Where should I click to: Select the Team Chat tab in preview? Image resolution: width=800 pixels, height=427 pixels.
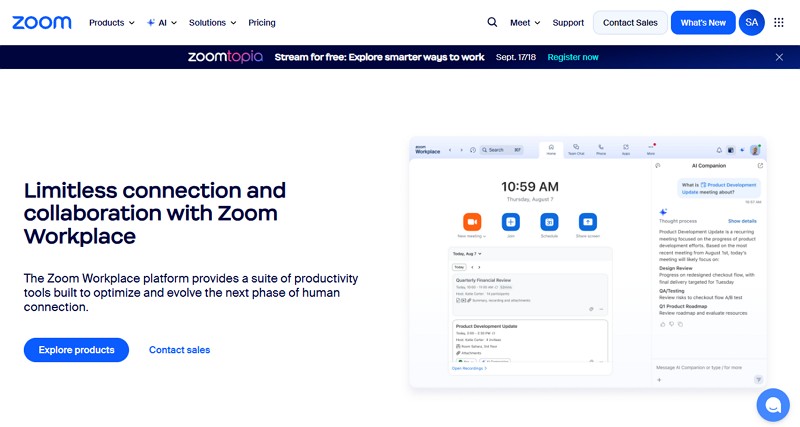[576, 149]
